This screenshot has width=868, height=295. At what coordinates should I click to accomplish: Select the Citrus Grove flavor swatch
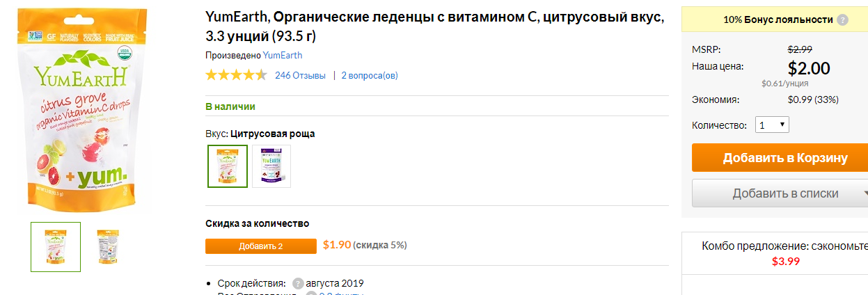(x=228, y=166)
